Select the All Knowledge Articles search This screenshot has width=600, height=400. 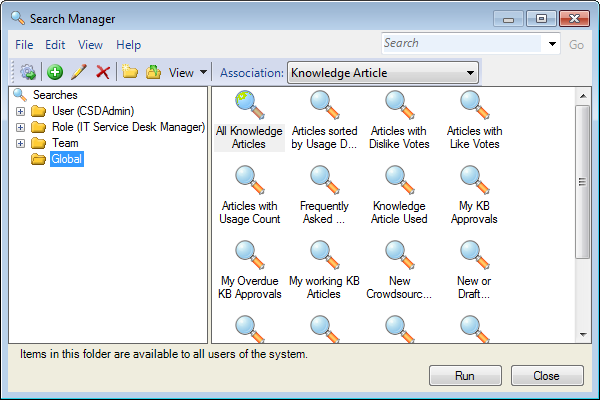[x=249, y=119]
